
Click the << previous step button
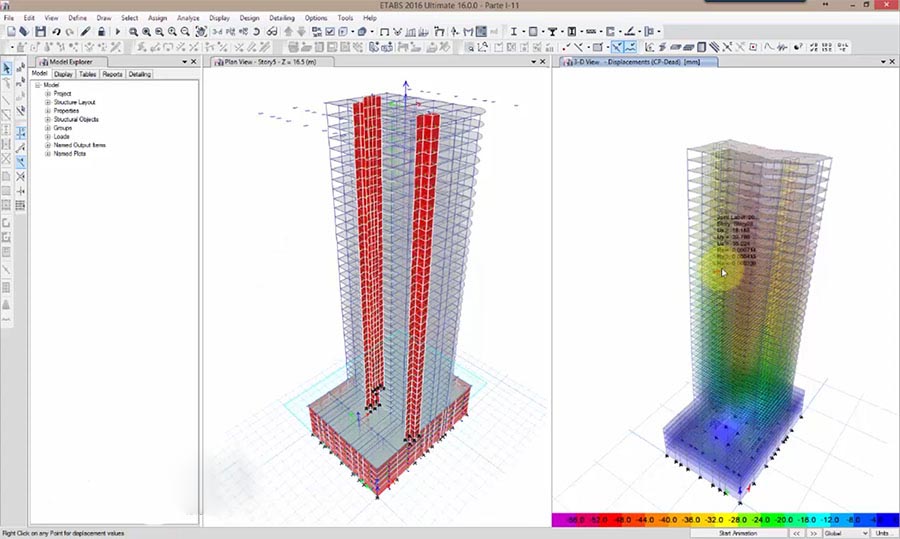[796, 533]
